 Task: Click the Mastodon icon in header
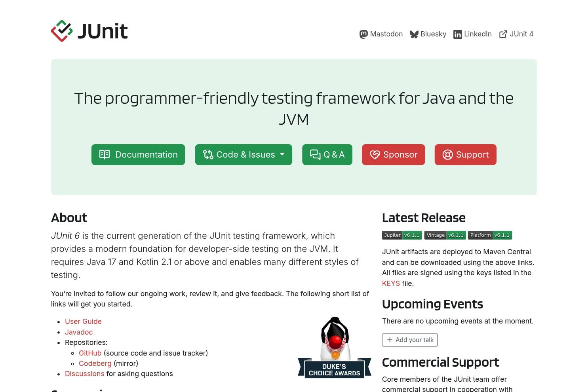click(363, 34)
